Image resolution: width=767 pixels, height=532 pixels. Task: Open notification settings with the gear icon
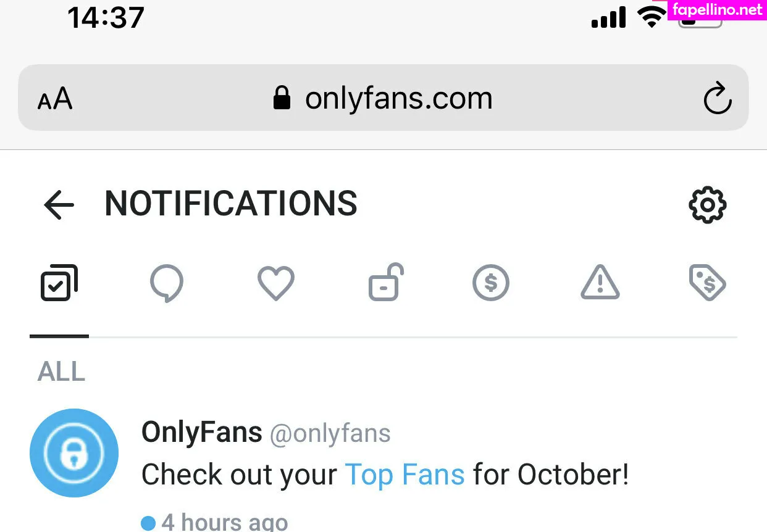pyautogui.click(x=708, y=205)
